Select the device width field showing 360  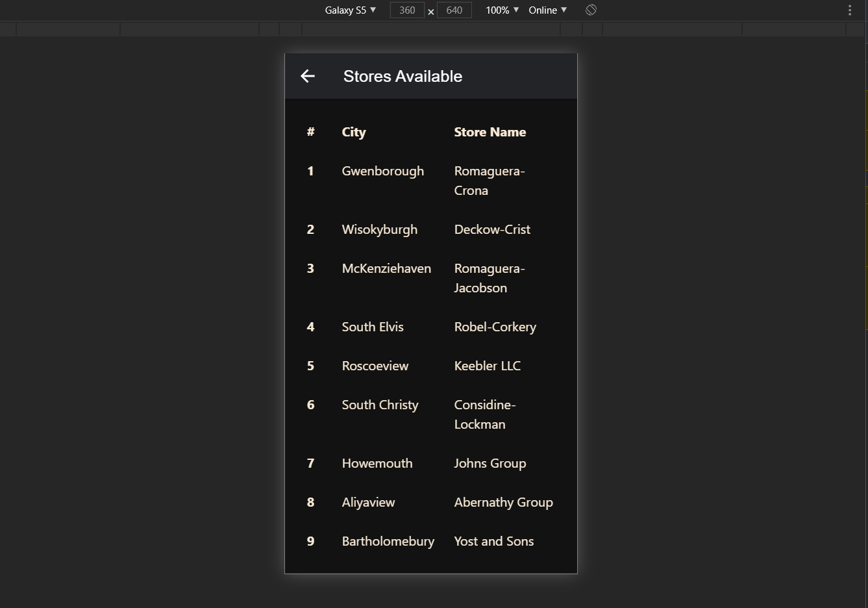point(406,10)
